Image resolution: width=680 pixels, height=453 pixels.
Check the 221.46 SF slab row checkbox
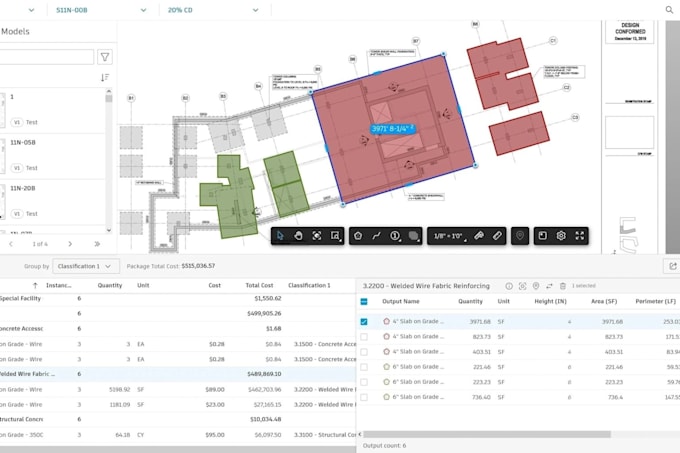[x=364, y=367]
